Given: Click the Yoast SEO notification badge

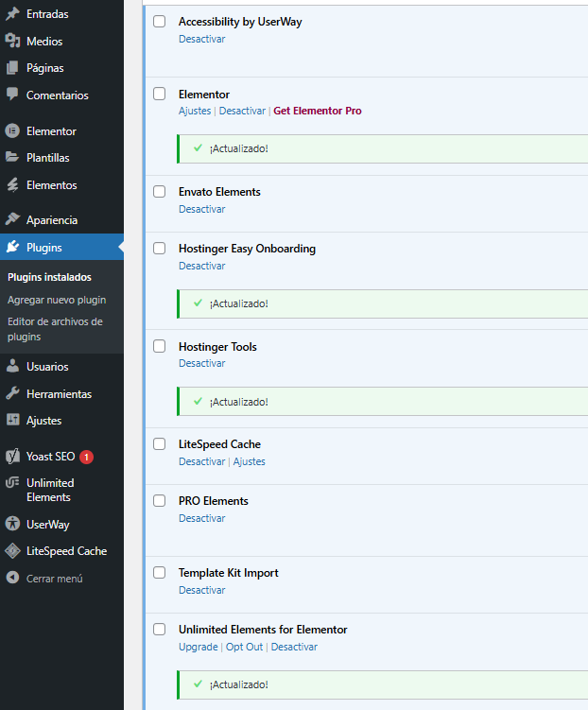Looking at the screenshot, I should 86,457.
